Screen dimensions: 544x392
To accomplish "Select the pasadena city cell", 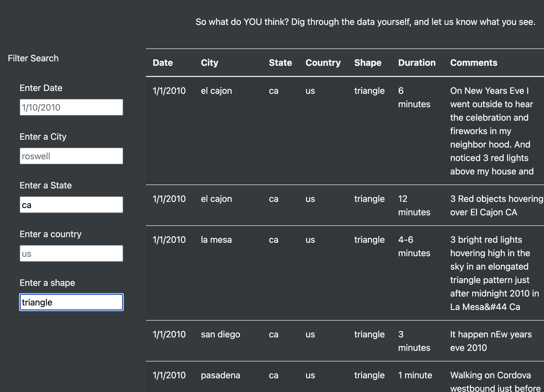I will [220, 375].
